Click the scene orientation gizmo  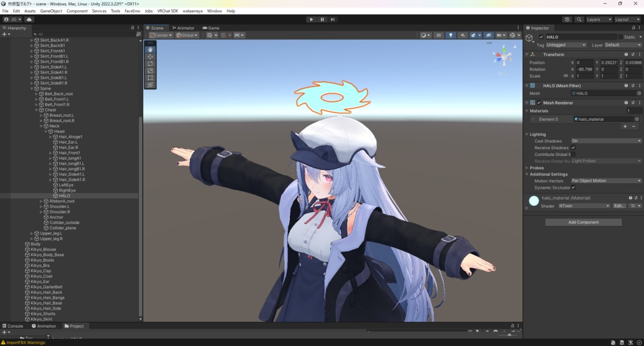click(x=502, y=57)
